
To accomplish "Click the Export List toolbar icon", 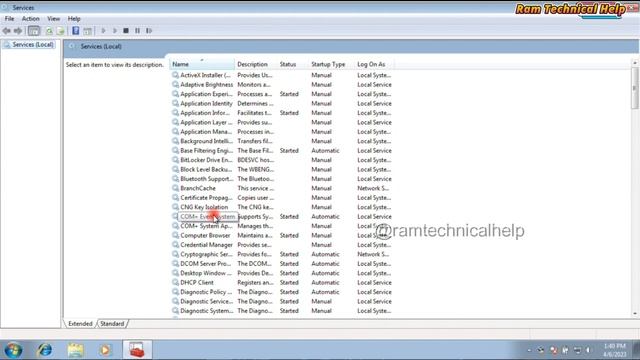I will tap(60, 31).
